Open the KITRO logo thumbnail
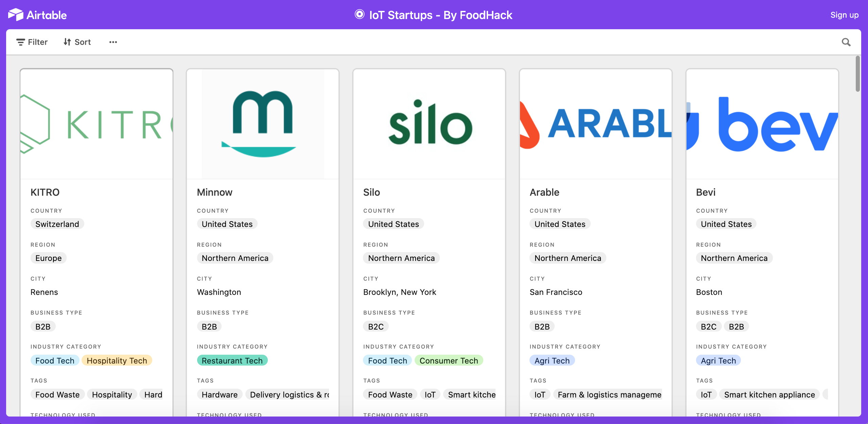Viewport: 868px width, 424px height. click(97, 124)
